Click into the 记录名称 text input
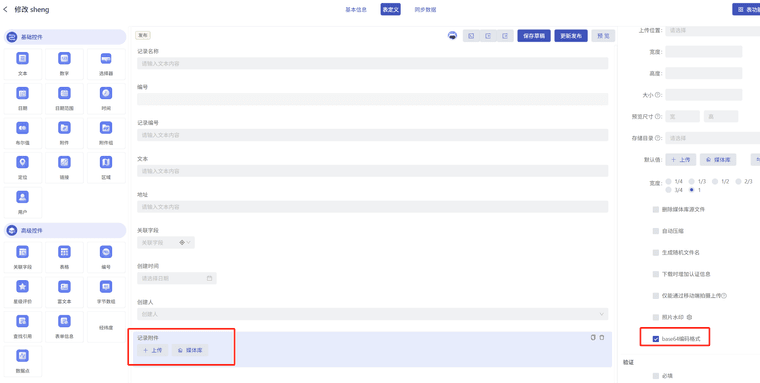Screen dimensions: 760x383 point(372,64)
